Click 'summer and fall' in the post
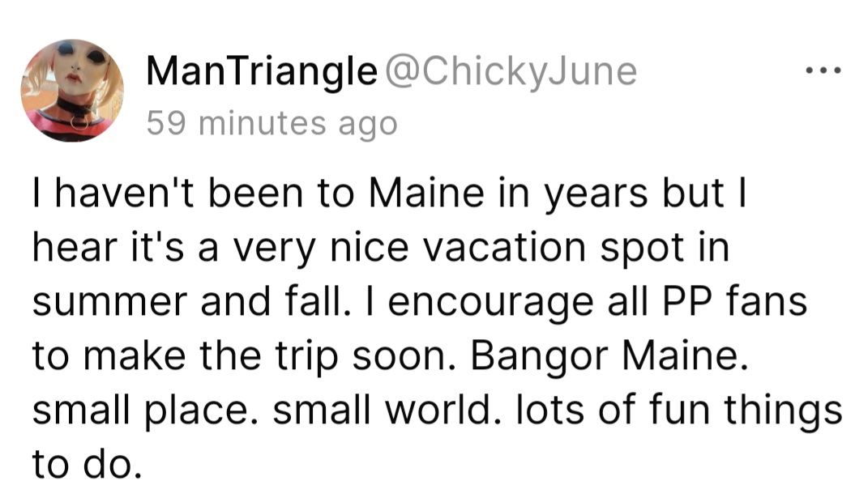Screen dimensions: 868x502 click(191, 302)
